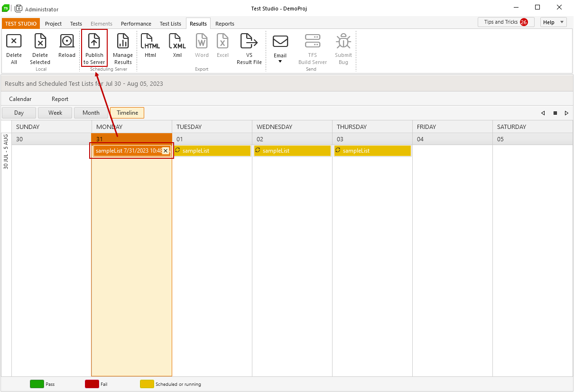Switch to the Elements tab
Image resolution: width=574 pixels, height=392 pixels.
[102, 24]
